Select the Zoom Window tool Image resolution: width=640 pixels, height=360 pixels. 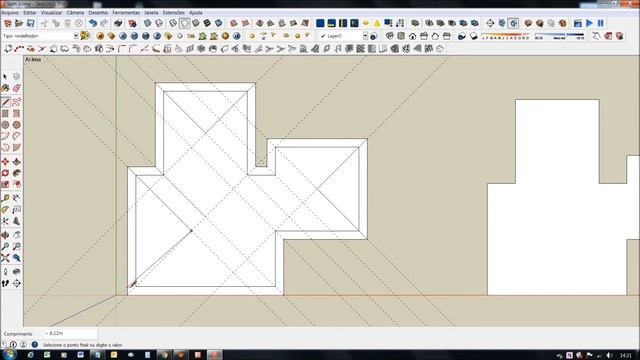16,247
